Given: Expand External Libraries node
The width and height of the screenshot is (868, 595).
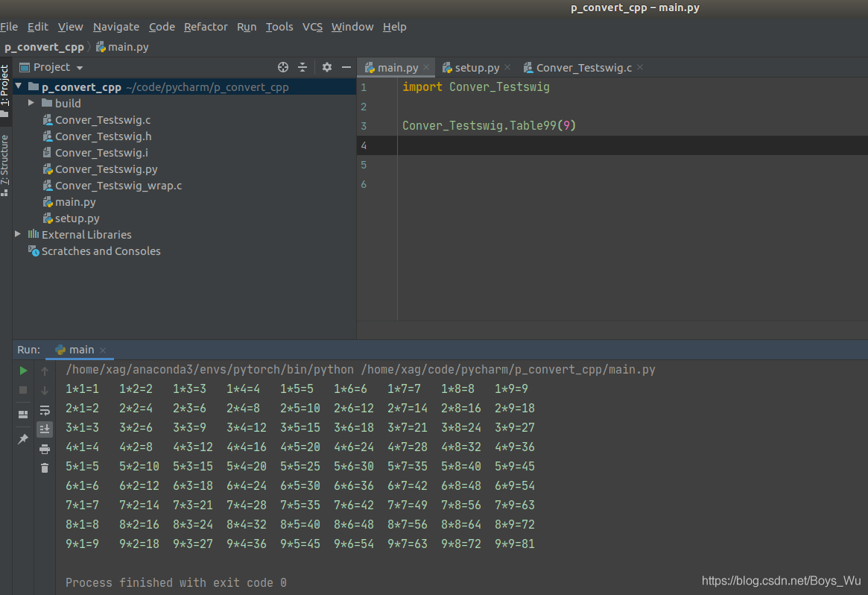Looking at the screenshot, I should pyautogui.click(x=19, y=234).
